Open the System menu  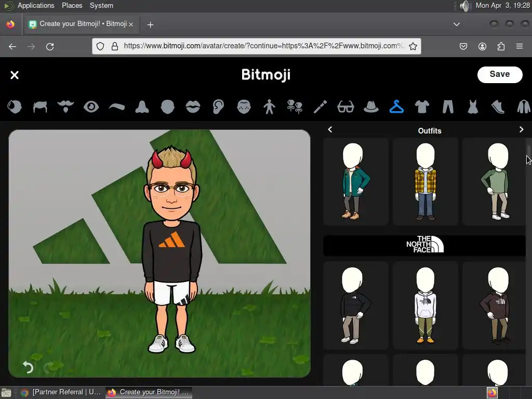coord(101,5)
